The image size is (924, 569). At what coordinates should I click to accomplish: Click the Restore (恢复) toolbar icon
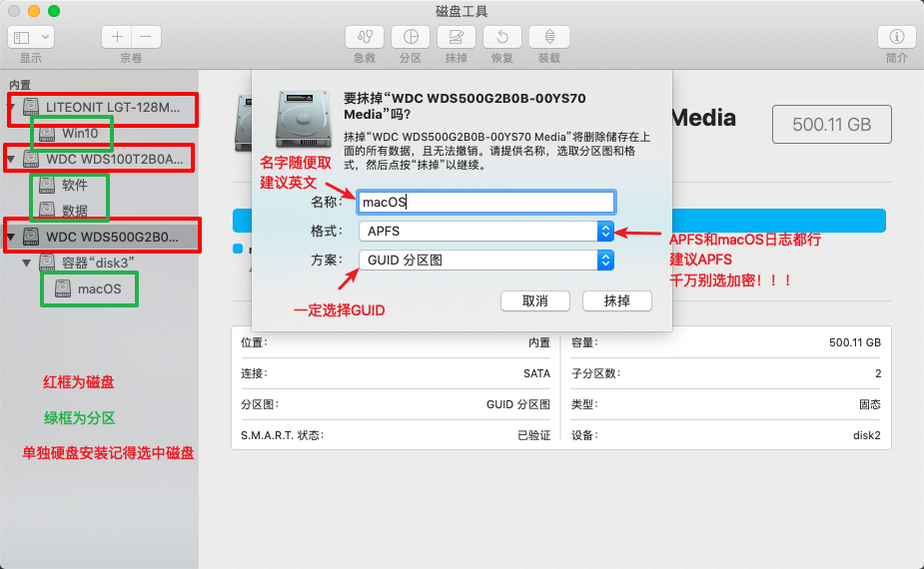pyautogui.click(x=502, y=37)
